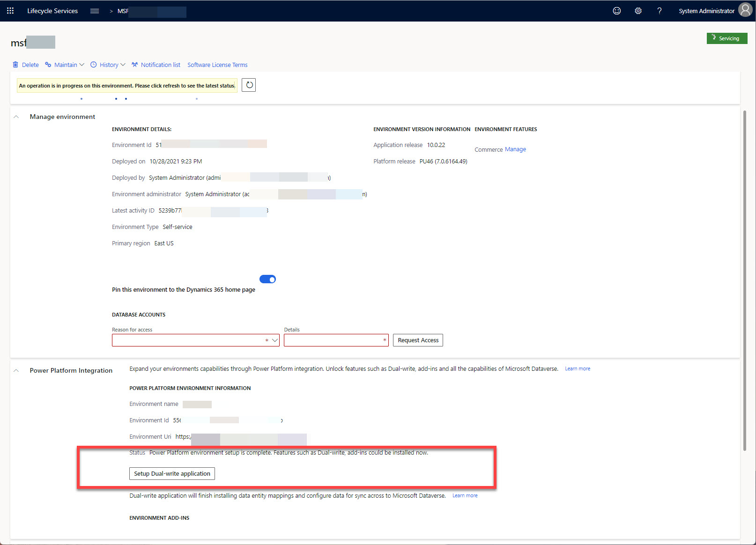Collapse the Power Platform Integration section
756x545 pixels.
pyautogui.click(x=16, y=370)
